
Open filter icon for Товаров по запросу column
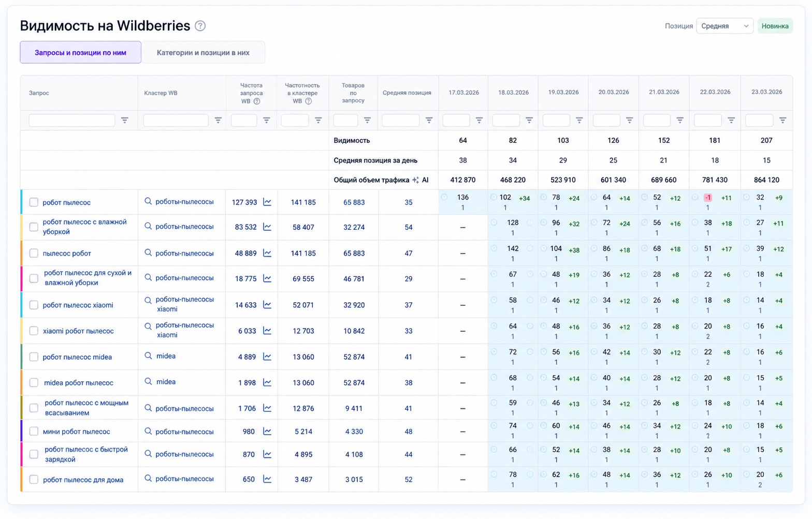[367, 120]
